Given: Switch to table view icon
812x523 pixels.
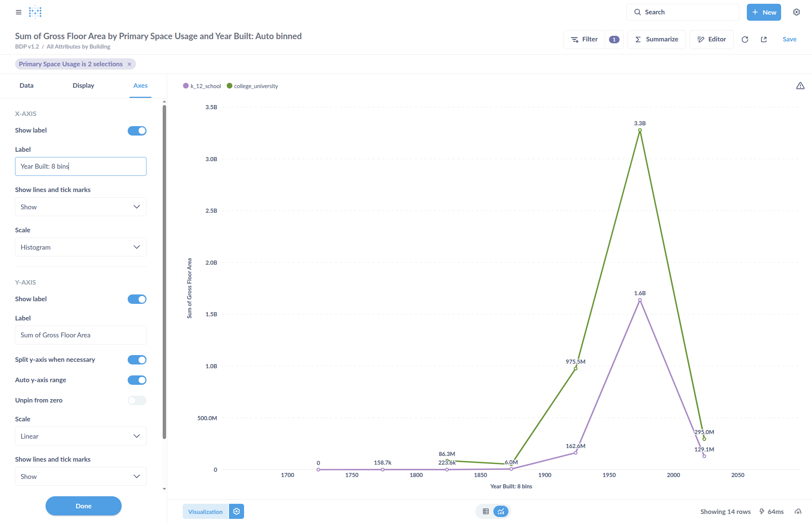Looking at the screenshot, I should point(485,511).
